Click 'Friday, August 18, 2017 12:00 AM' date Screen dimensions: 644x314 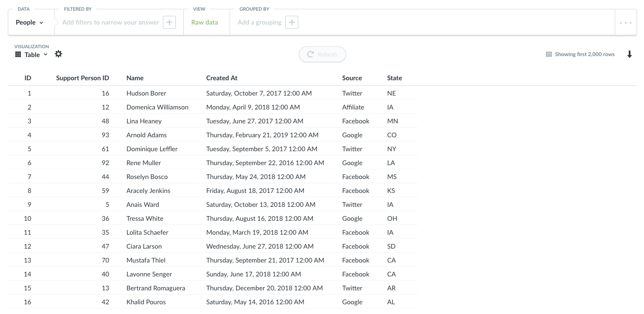[255, 191]
